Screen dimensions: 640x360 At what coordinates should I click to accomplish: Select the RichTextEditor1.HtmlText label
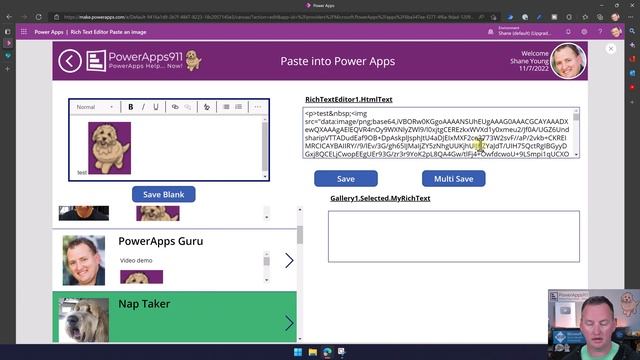click(349, 99)
